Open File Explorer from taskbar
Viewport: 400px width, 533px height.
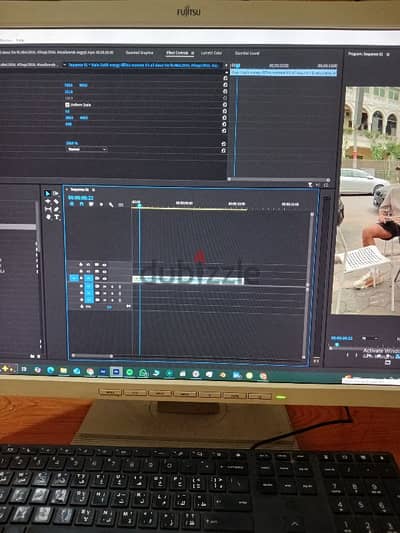click(x=64, y=371)
